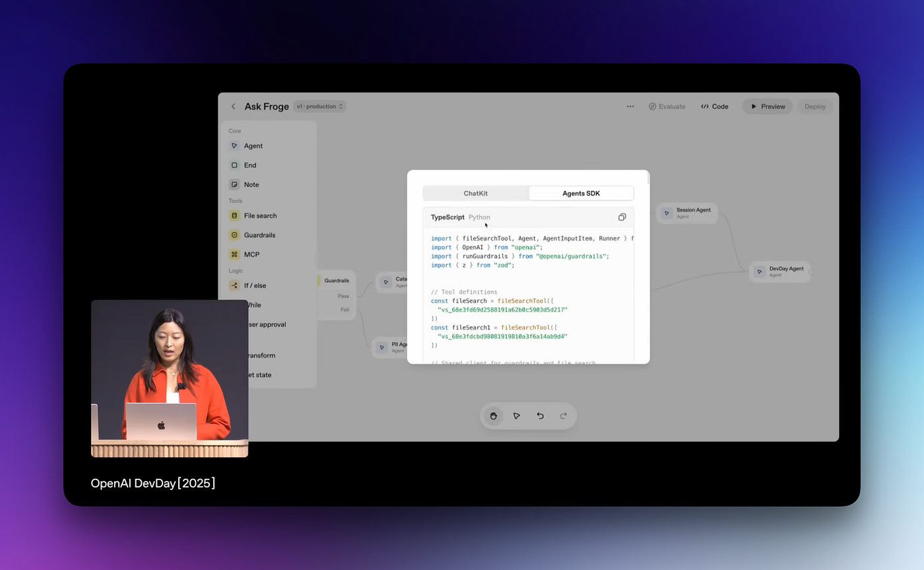Click the user approval item in sidebar
The width and height of the screenshot is (924, 570).
267,324
